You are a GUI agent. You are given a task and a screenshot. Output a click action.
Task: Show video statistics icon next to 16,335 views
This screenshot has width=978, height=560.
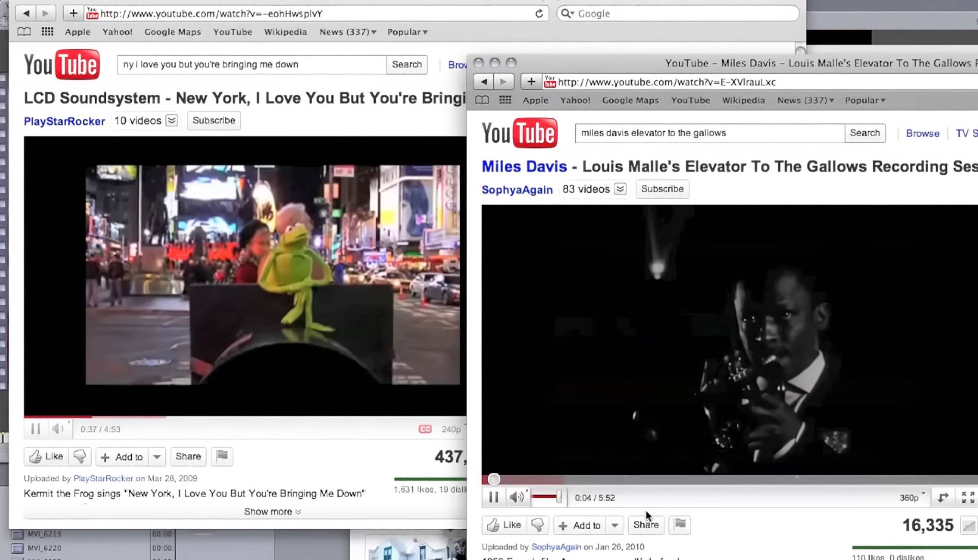[x=969, y=526]
